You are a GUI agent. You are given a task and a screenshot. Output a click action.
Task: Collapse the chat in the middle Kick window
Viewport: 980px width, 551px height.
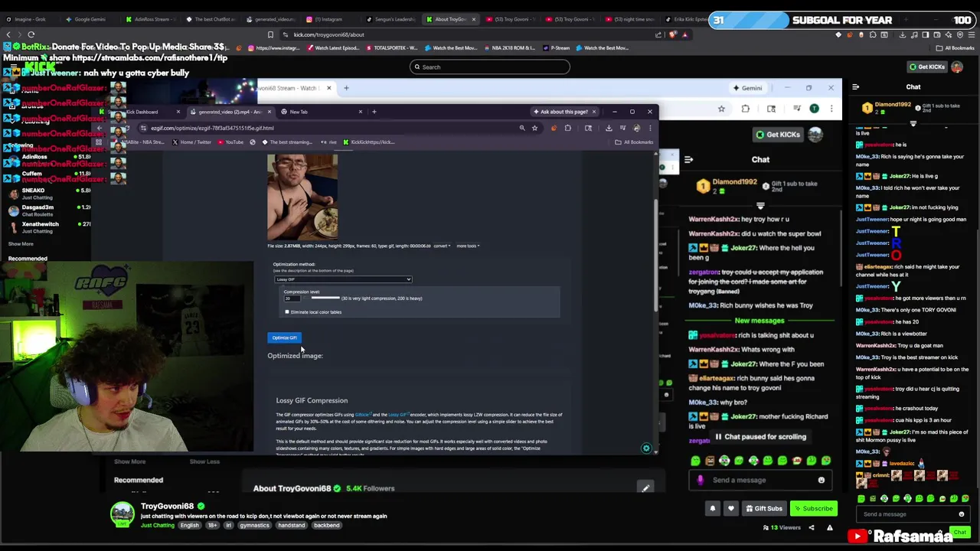click(688, 160)
